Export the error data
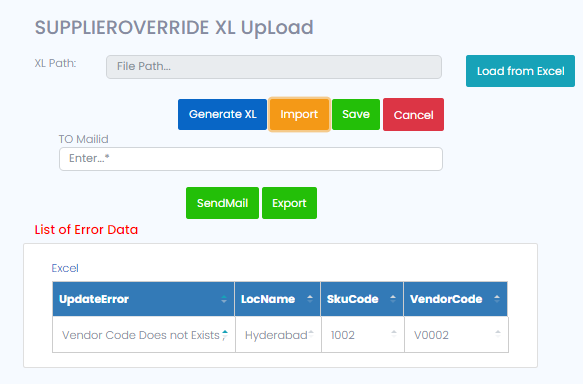The width and height of the screenshot is (584, 384). [x=289, y=203]
